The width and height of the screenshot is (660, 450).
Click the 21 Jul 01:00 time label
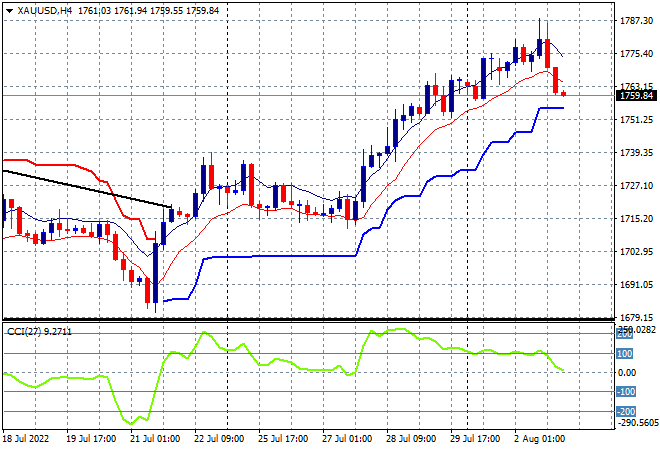point(155,439)
